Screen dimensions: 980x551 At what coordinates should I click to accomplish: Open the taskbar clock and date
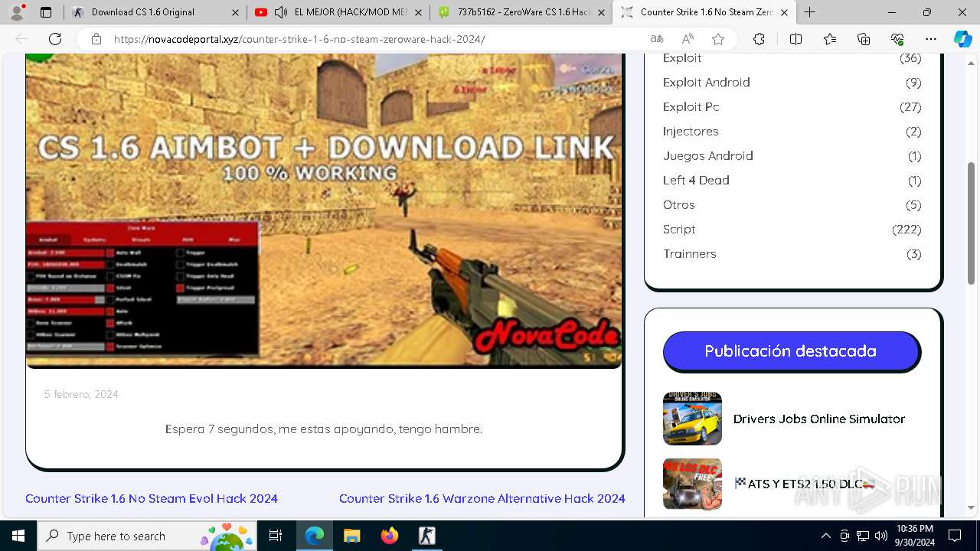click(x=914, y=536)
